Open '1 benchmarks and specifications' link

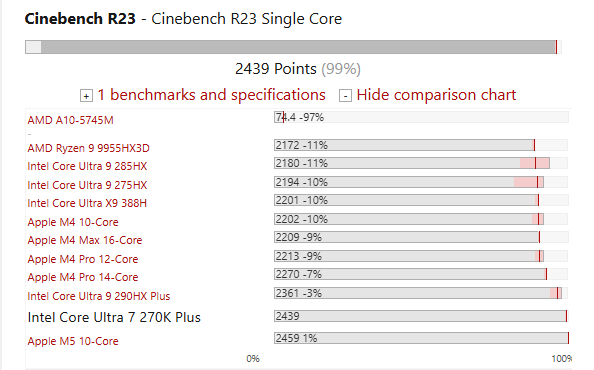[211, 95]
